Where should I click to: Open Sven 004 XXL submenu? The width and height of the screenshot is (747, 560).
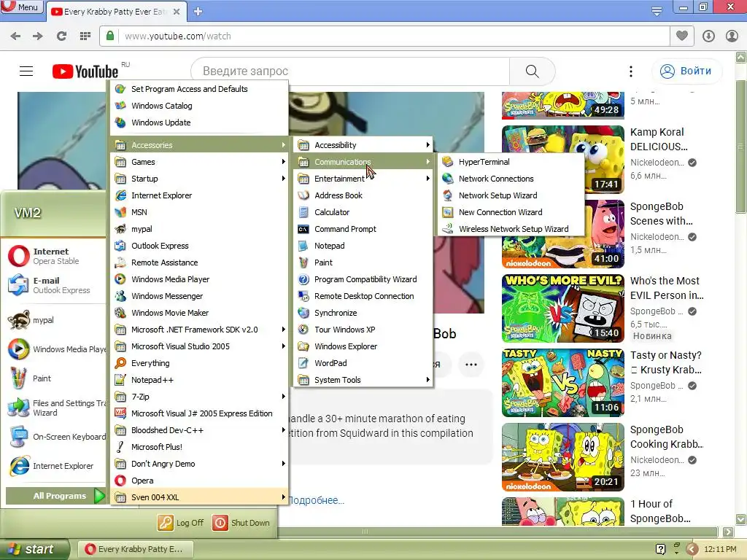[x=199, y=497]
